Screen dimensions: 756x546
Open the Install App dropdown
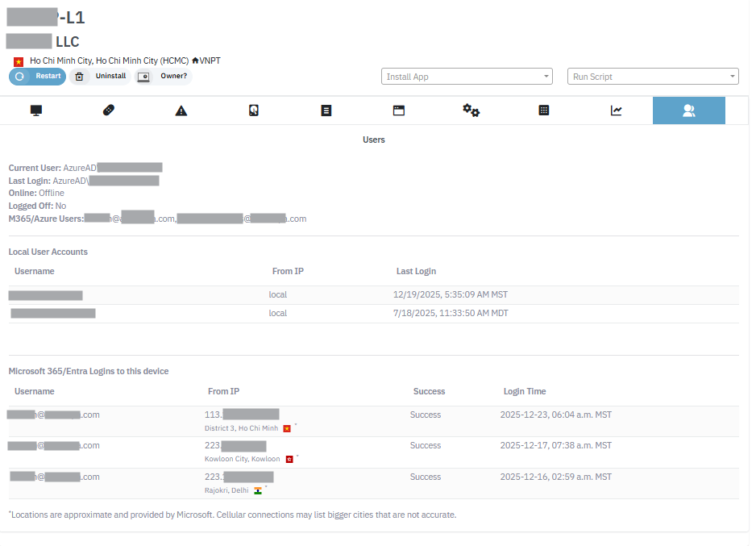click(467, 76)
